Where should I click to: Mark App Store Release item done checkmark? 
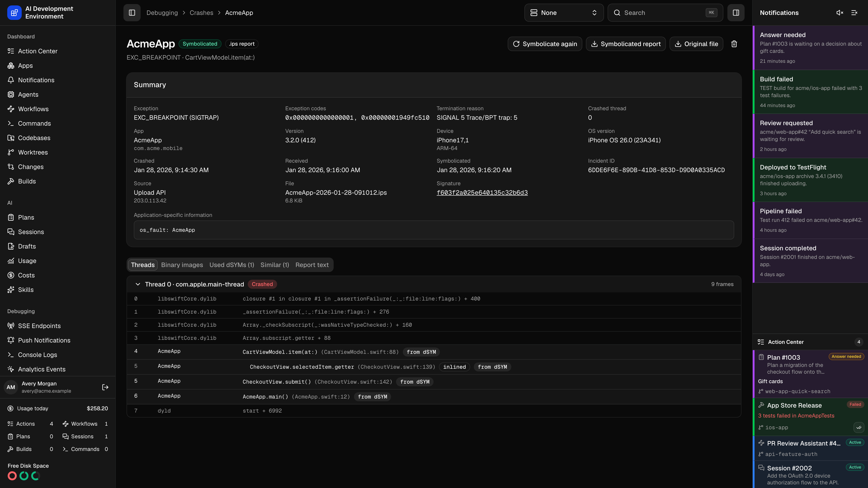859,428
